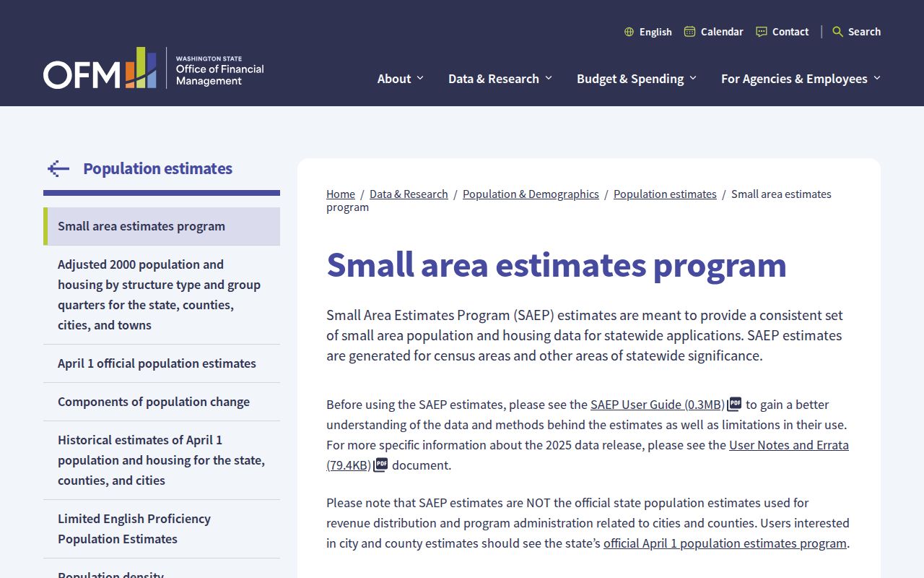Go to Population estimates sidebar heading
Viewport: 924px width, 578px height.
click(x=157, y=169)
